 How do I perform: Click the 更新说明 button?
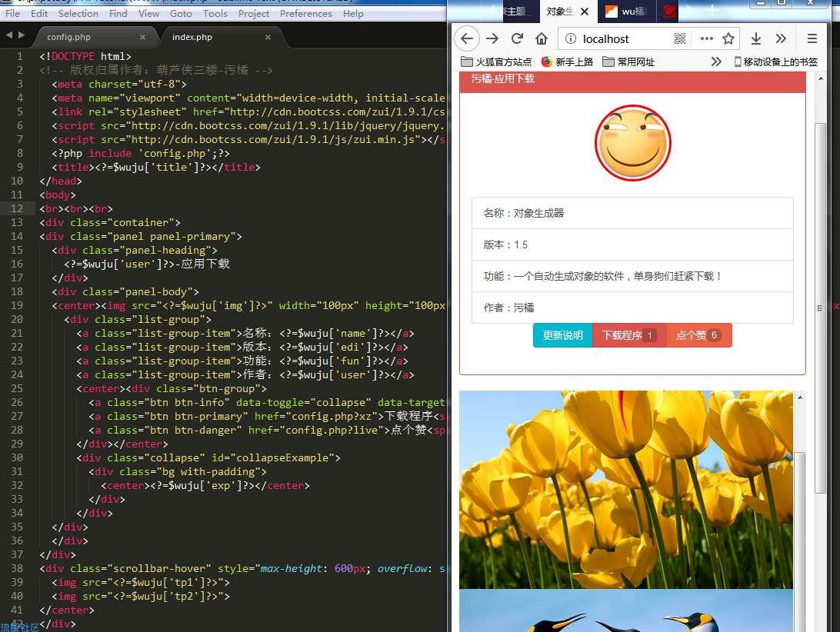point(562,335)
